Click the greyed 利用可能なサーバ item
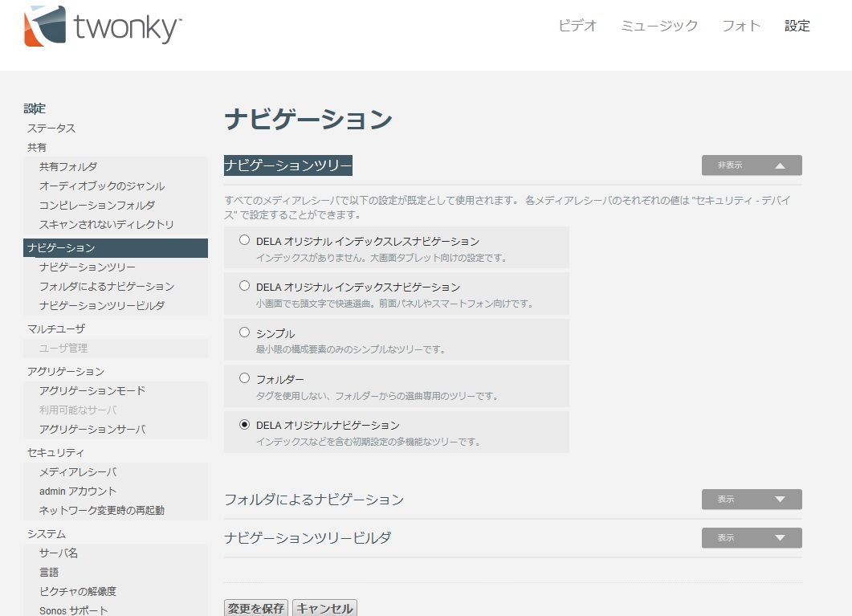Screen dimensions: 852x616 (78, 410)
